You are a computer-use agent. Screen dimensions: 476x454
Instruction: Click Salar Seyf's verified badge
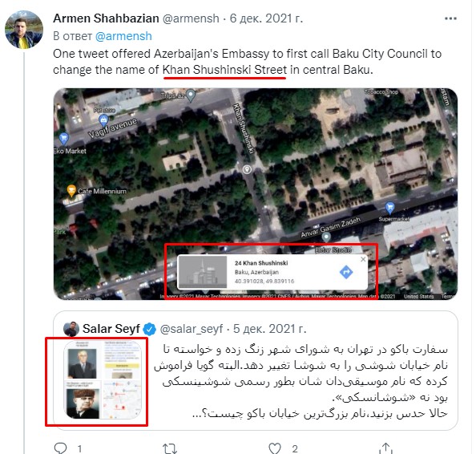coord(149,329)
